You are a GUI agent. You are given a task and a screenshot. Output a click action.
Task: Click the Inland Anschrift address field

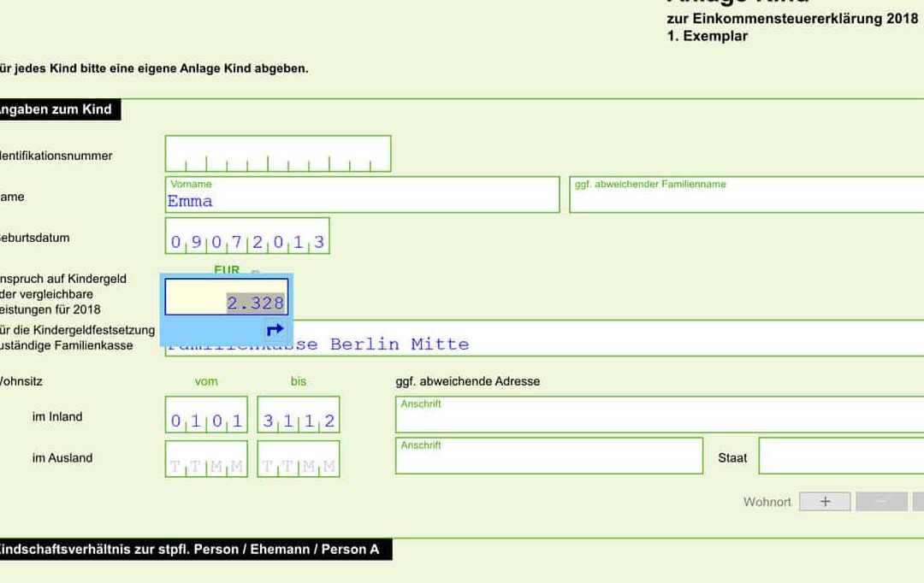pos(659,415)
